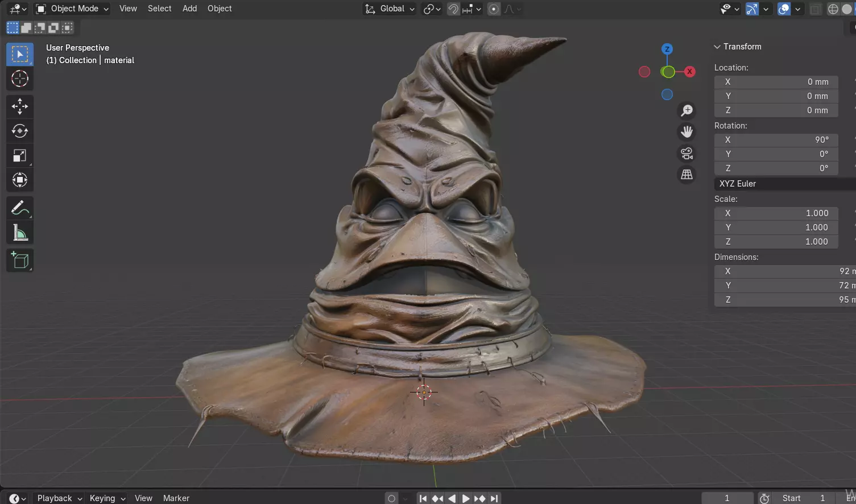Open the overlays options dropdown arrow

pyautogui.click(x=797, y=9)
